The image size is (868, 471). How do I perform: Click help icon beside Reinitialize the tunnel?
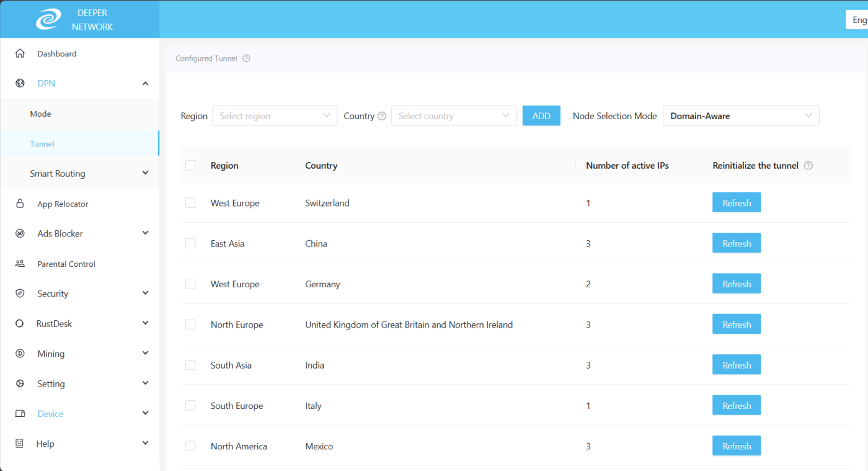pyautogui.click(x=808, y=166)
